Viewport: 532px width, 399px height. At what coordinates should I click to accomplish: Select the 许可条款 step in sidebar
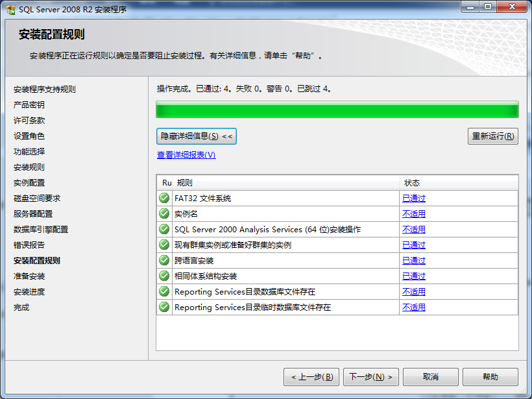tap(29, 121)
